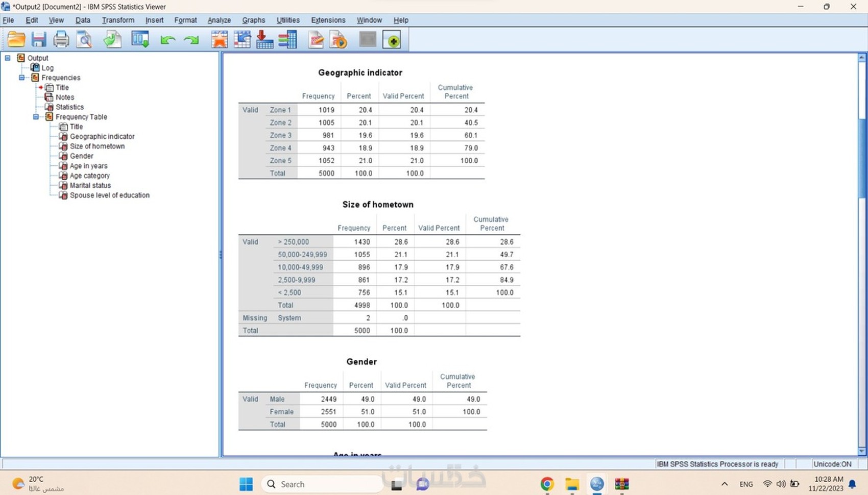Open WinRAR from taskbar
The image size is (868, 495).
coord(621,484)
